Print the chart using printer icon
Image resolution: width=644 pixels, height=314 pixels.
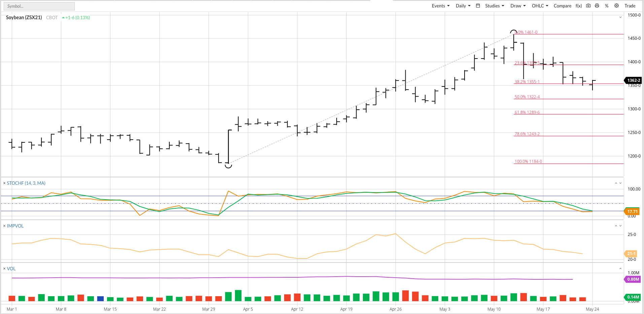pos(597,6)
